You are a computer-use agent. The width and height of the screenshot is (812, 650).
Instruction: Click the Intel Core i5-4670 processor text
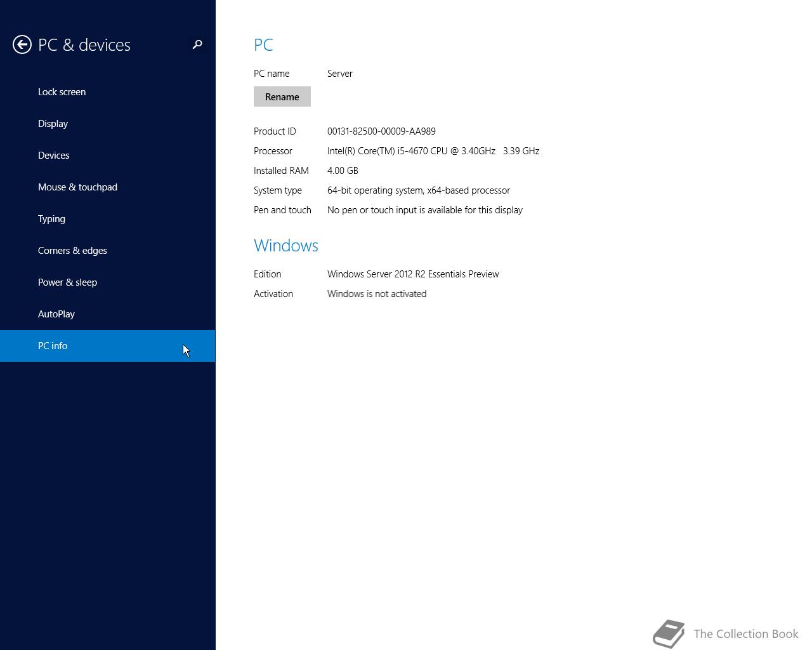tap(433, 151)
